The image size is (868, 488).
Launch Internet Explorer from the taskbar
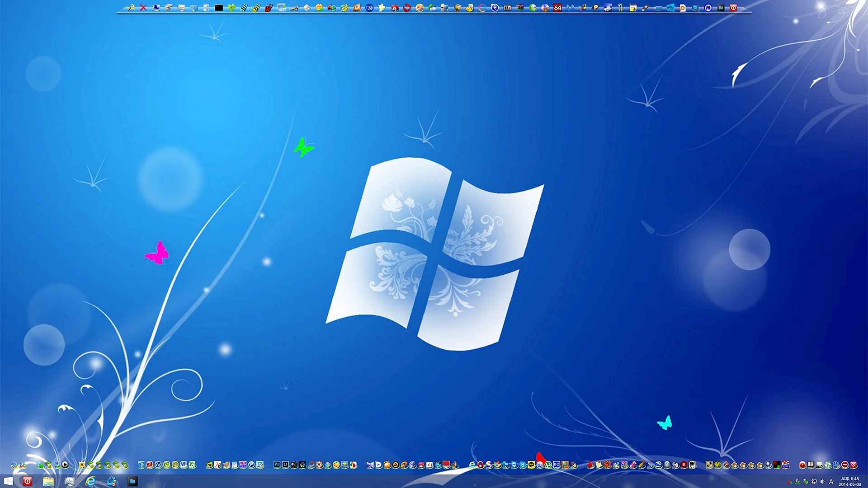point(90,481)
